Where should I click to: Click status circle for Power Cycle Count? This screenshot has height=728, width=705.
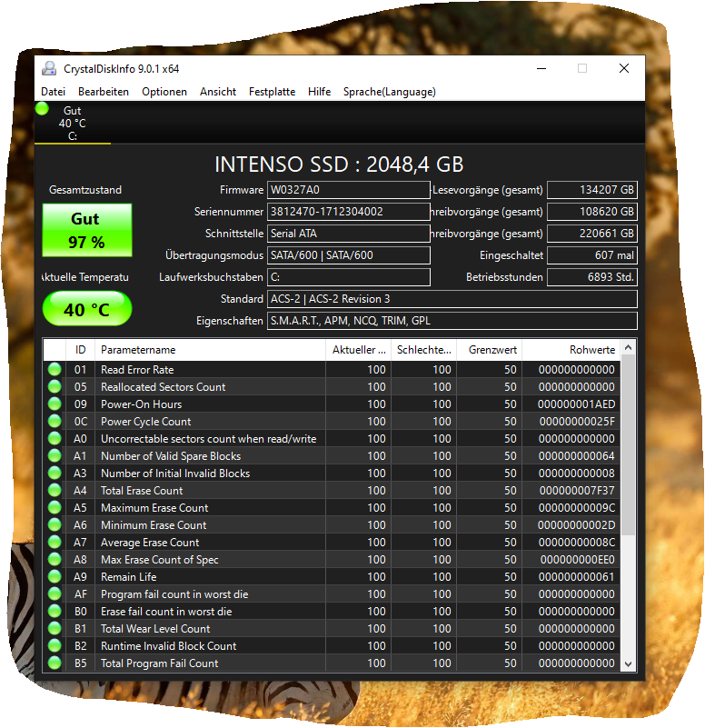(x=55, y=421)
